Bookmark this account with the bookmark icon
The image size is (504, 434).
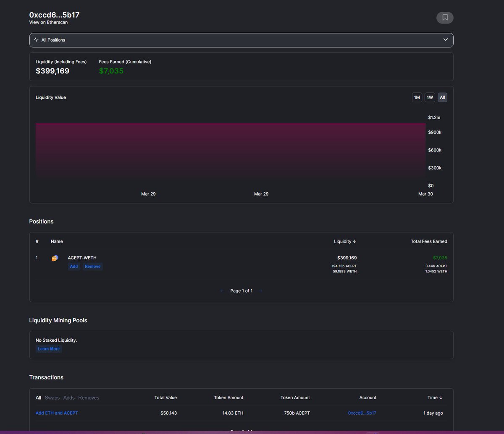click(x=445, y=18)
